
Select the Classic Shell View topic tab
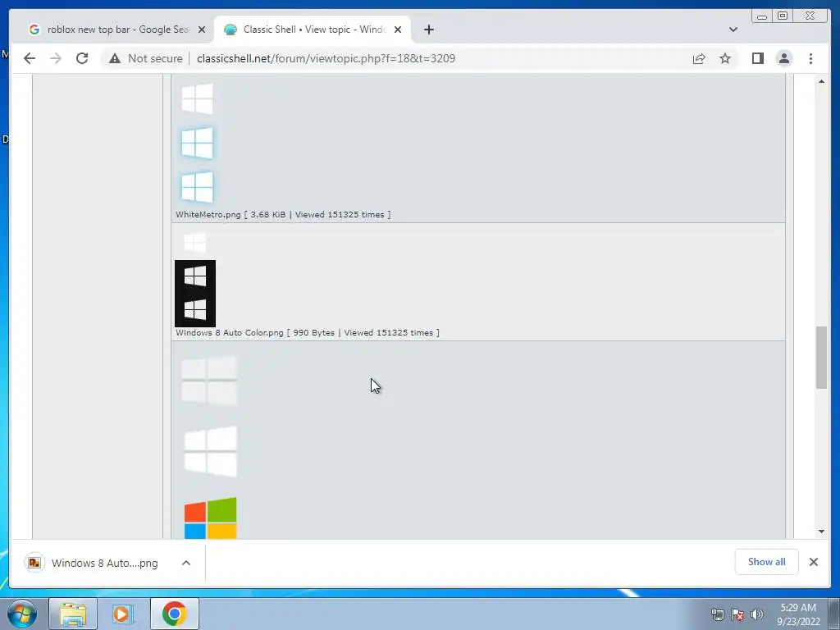tap(312, 30)
